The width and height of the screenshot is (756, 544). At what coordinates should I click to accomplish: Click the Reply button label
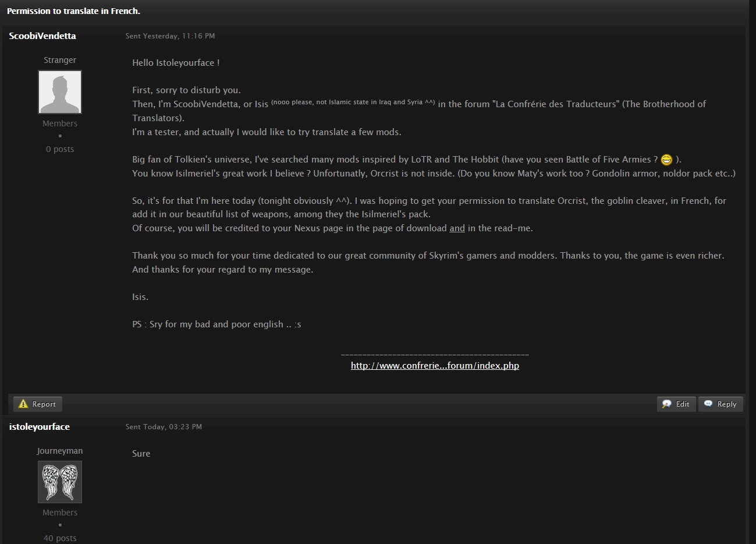(x=727, y=404)
